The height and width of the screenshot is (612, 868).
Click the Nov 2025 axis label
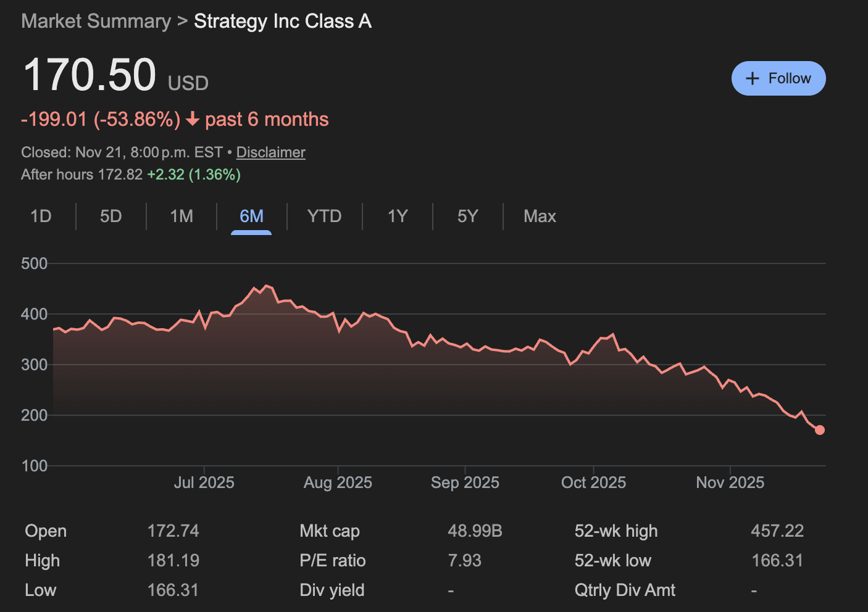click(x=730, y=482)
